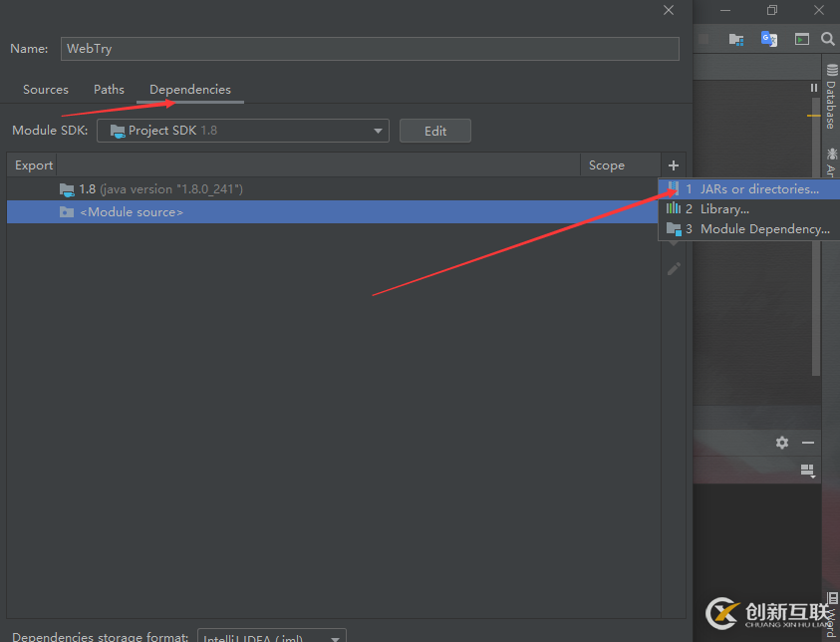Click the IDE editor vertical scrollbar

coord(816,238)
